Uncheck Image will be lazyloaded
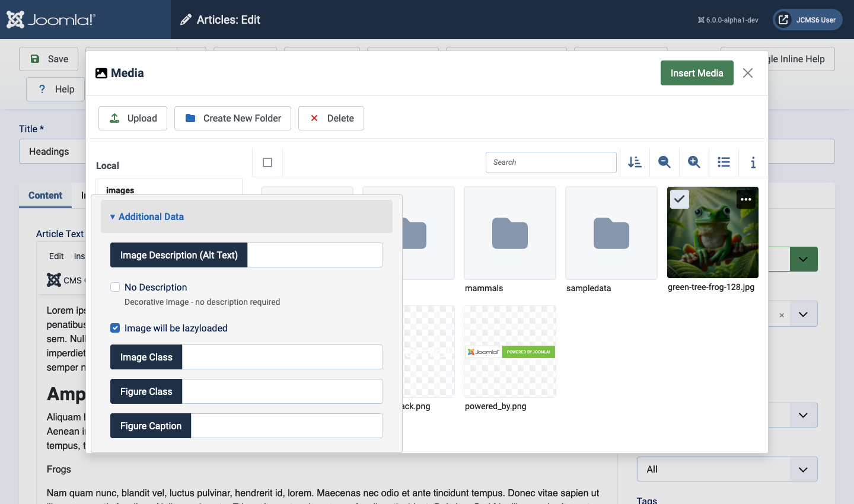Image resolution: width=854 pixels, height=504 pixels. click(116, 328)
